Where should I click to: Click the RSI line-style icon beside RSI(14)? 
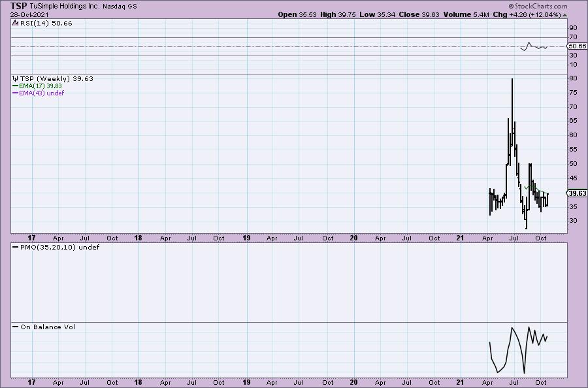coord(15,23)
